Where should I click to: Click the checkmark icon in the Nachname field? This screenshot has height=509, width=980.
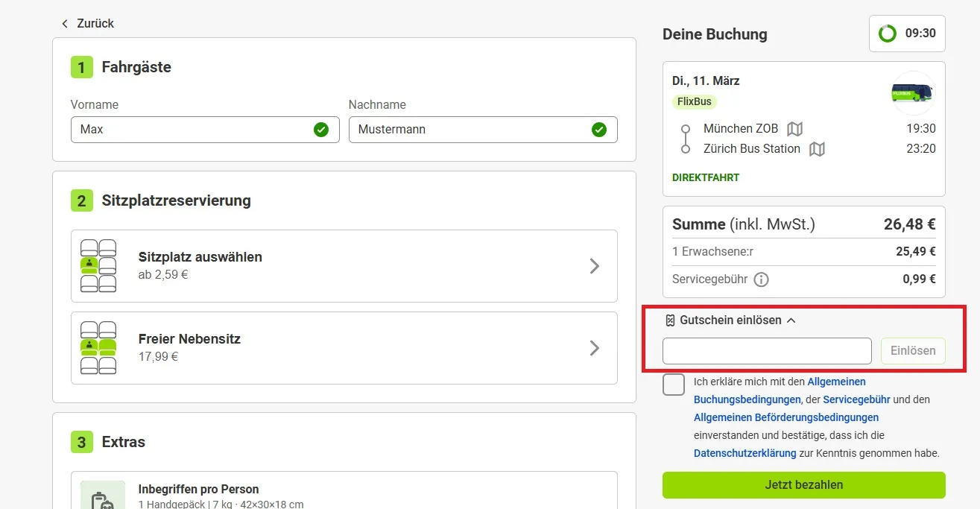[598, 130]
